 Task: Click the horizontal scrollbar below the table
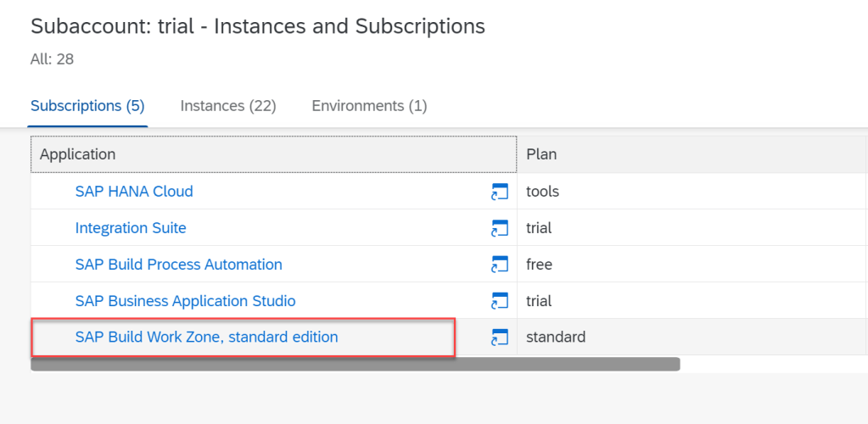[x=355, y=364]
